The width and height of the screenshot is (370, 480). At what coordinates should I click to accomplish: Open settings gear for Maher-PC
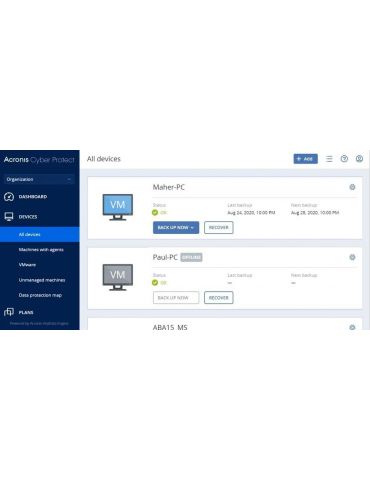point(352,187)
